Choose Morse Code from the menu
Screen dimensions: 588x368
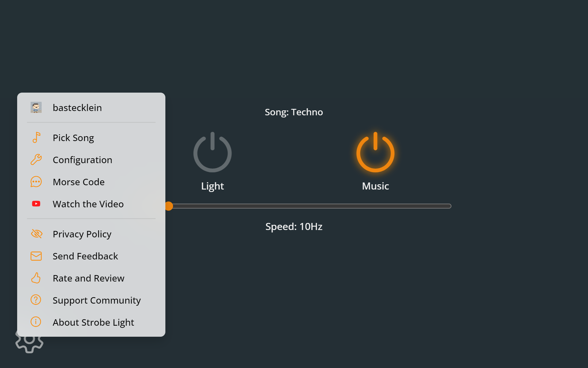(78, 182)
